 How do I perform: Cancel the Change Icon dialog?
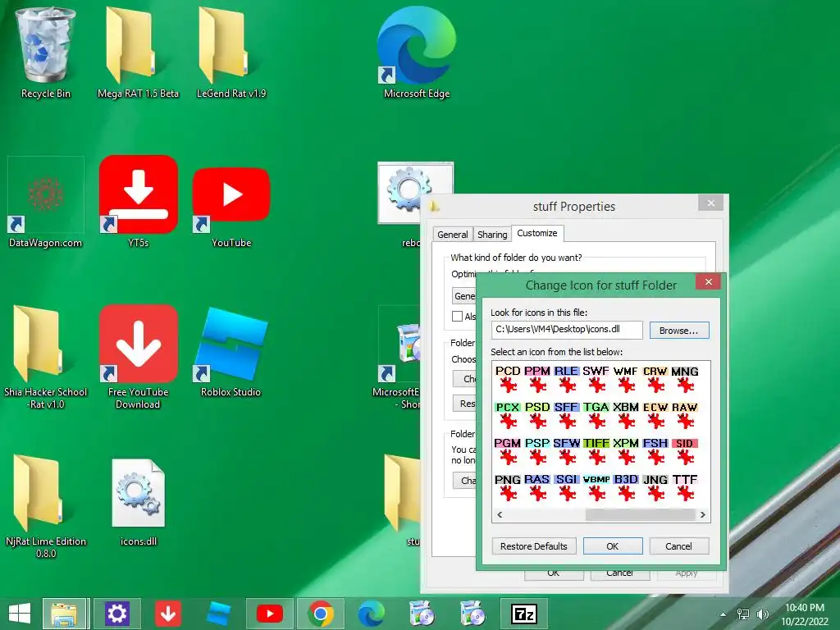(x=678, y=546)
